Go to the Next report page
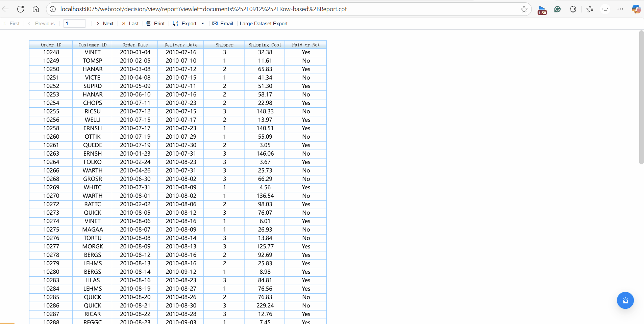 point(105,23)
